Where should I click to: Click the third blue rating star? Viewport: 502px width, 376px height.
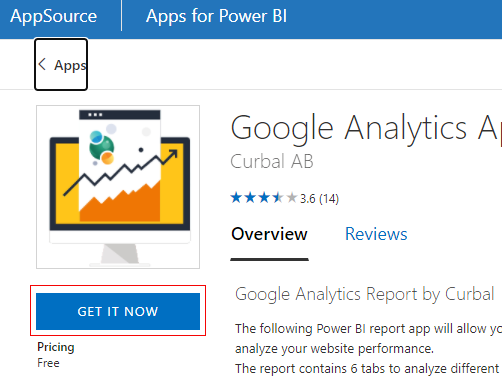(264, 198)
